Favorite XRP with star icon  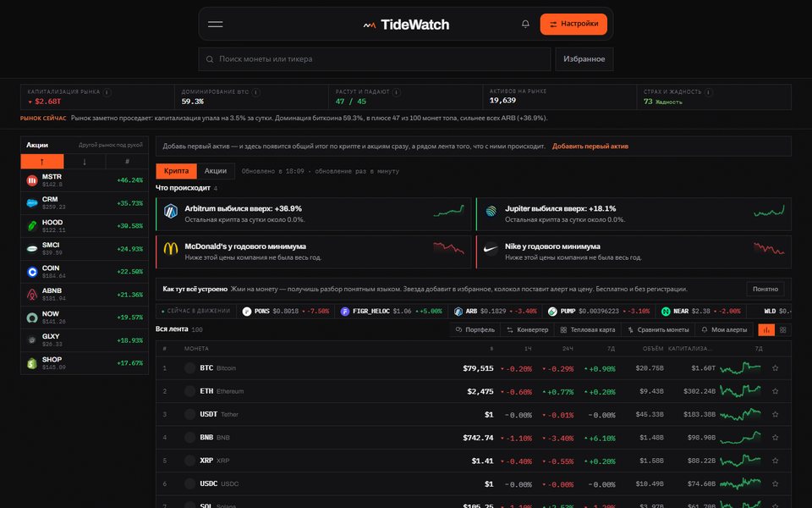(x=776, y=461)
